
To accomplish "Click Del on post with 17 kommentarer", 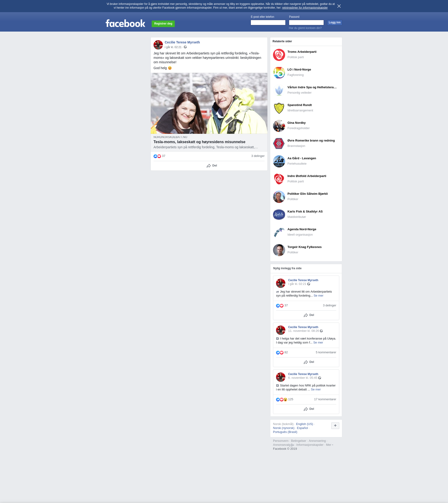I will [309, 409].
